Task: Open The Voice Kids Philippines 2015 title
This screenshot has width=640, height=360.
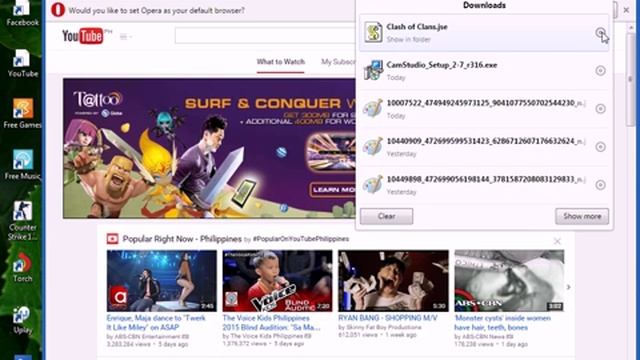Action: (x=271, y=322)
